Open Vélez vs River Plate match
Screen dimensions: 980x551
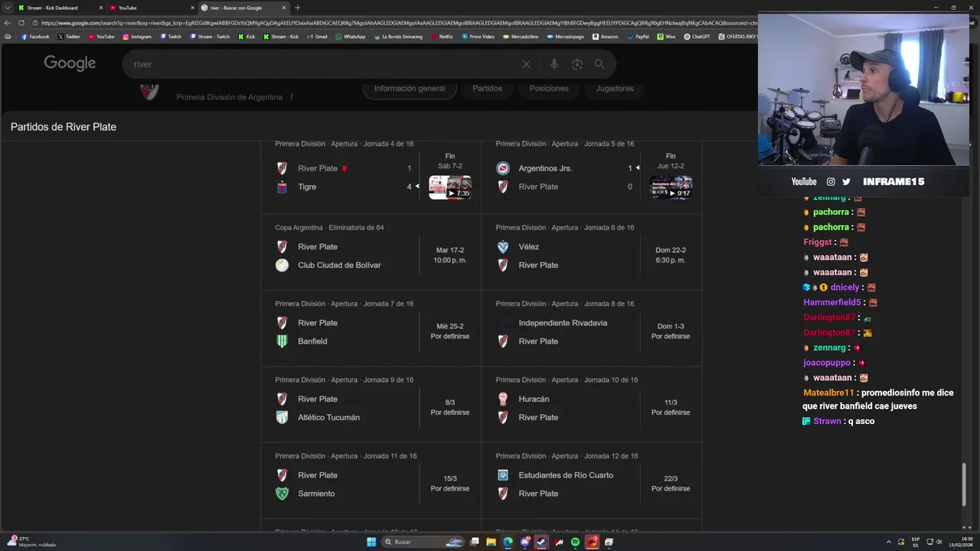tap(591, 252)
